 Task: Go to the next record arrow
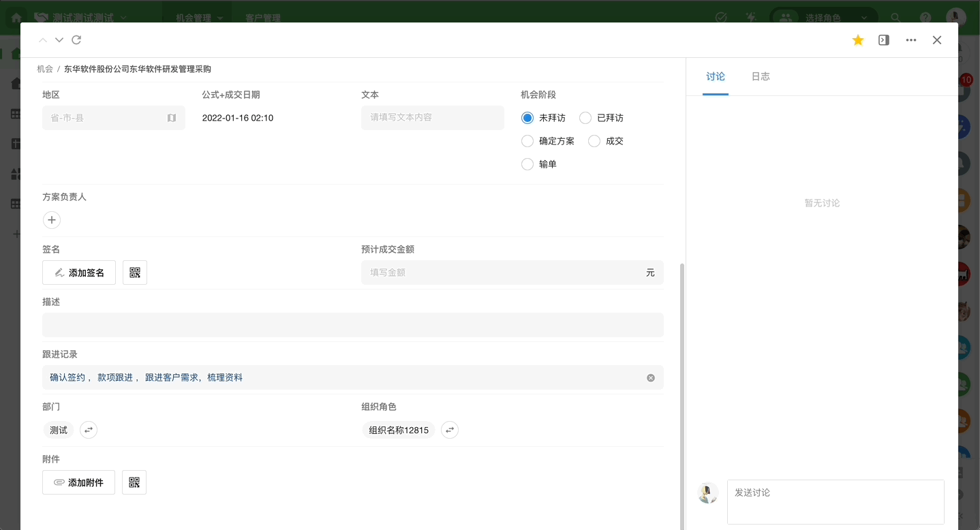(x=59, y=40)
